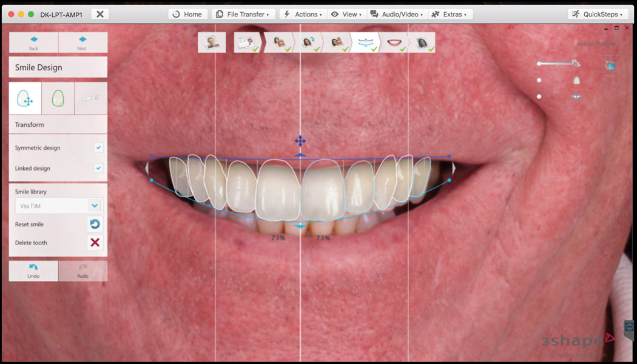This screenshot has width=637, height=364.
Task: Click the blue 3D cube view icon
Action: tap(609, 65)
